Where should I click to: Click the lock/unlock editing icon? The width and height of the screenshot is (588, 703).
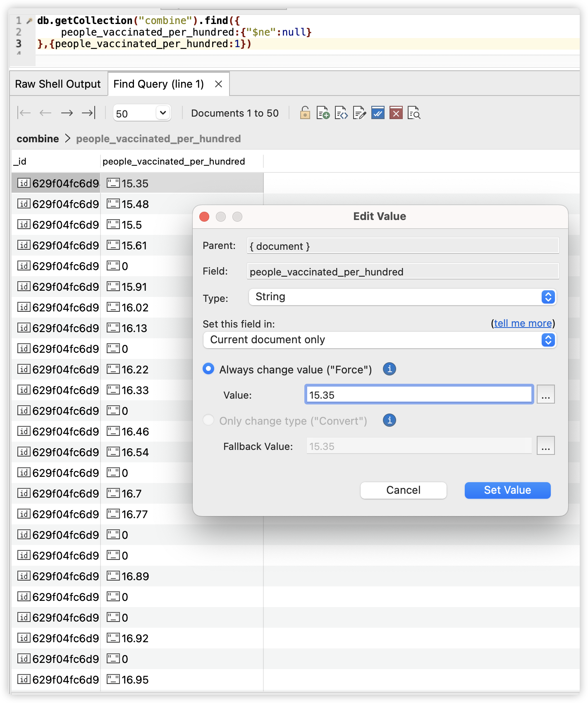click(x=305, y=113)
